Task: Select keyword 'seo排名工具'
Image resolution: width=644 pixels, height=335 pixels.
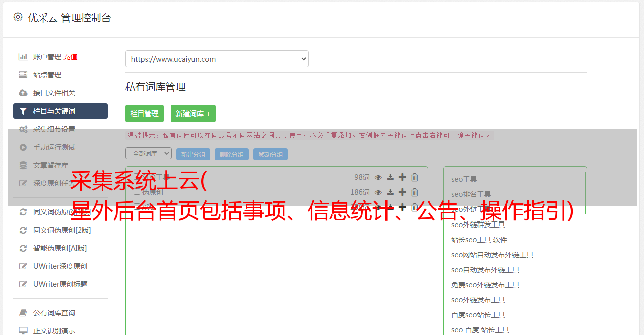Action: click(x=471, y=194)
